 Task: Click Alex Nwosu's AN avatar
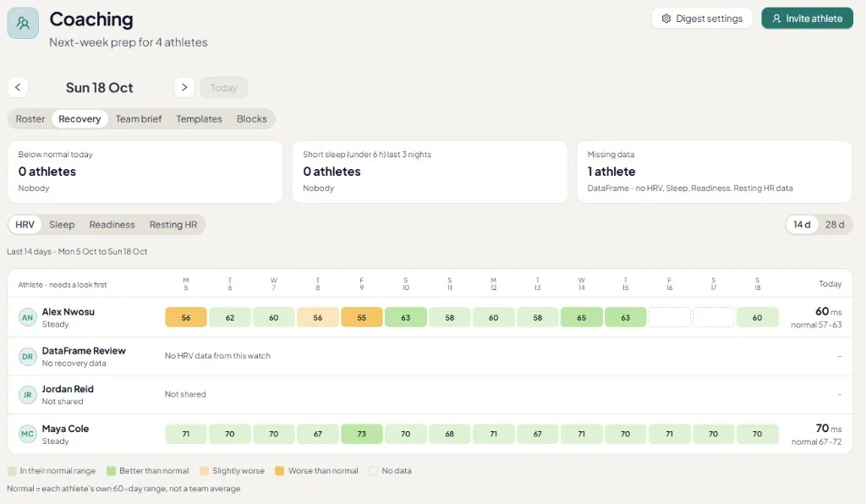[x=28, y=317]
